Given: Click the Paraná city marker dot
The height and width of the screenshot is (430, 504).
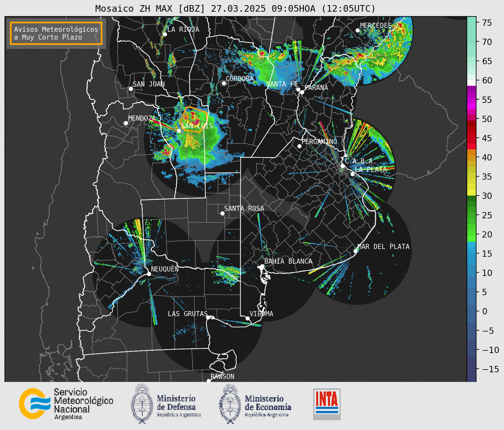Looking at the screenshot, I should 302,92.
